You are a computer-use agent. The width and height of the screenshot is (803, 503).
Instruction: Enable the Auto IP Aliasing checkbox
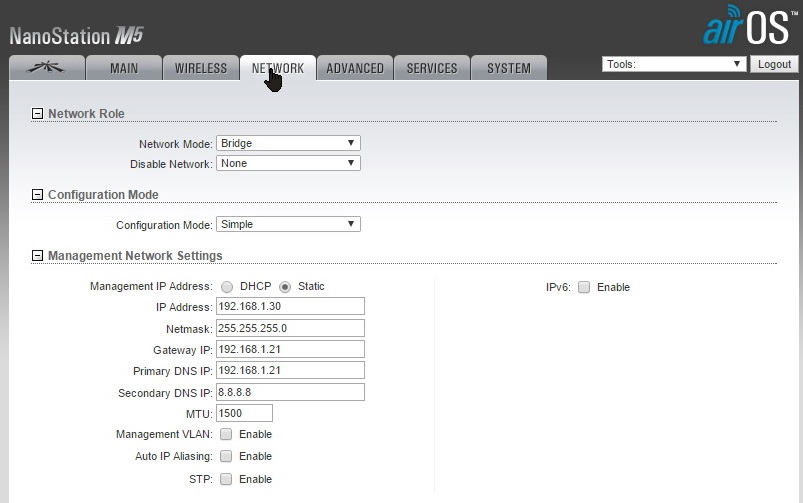(226, 456)
